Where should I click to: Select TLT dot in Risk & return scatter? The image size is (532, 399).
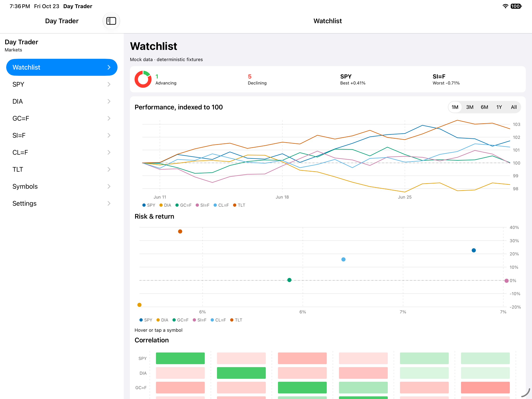click(x=180, y=231)
